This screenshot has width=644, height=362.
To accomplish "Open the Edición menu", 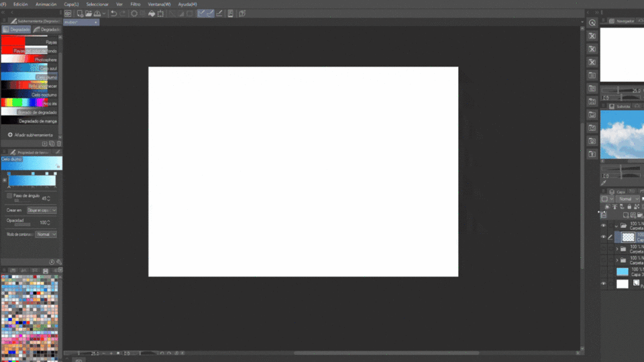I will [21, 4].
